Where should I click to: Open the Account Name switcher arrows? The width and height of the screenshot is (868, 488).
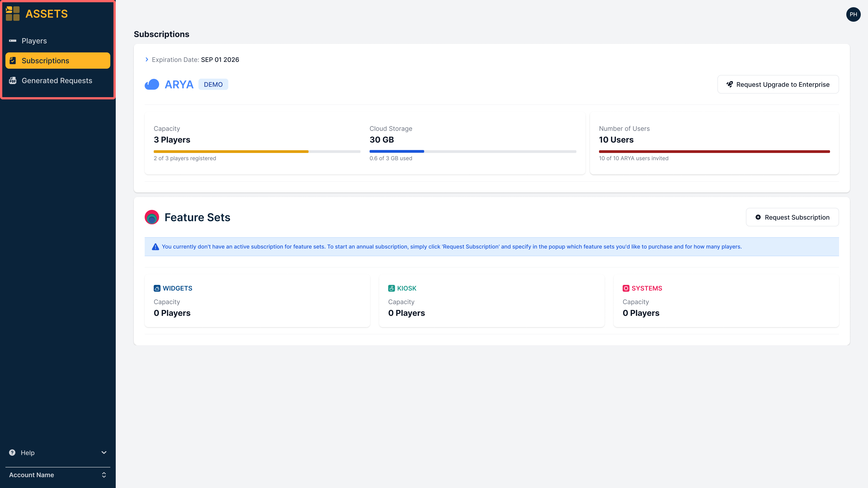pos(104,475)
